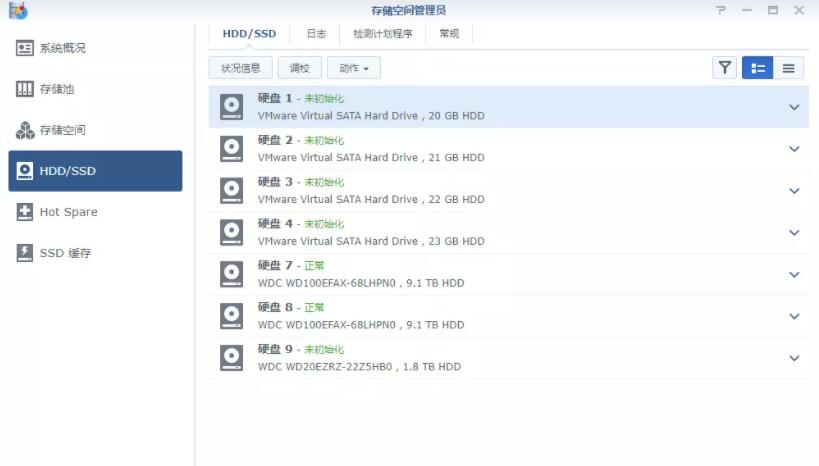Maximize the Storage Manager window

[x=773, y=10]
